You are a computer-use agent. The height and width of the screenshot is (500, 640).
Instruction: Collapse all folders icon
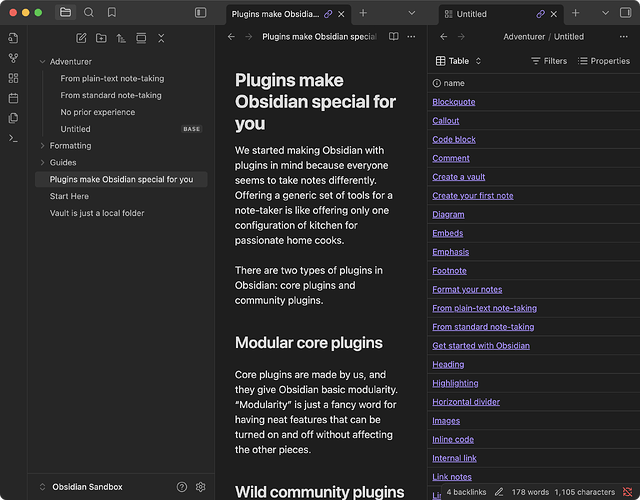161,38
